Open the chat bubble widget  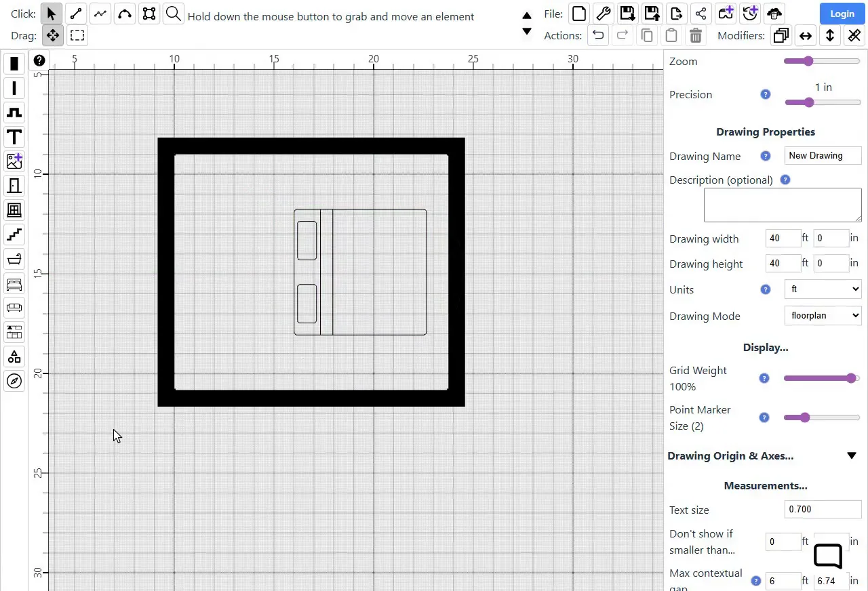pyautogui.click(x=828, y=556)
